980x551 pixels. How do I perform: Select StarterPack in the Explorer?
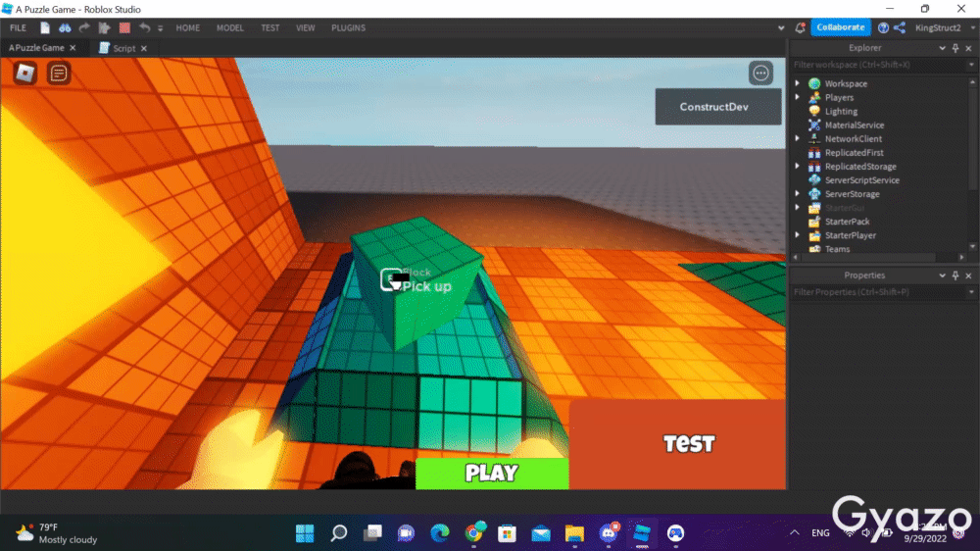click(847, 222)
